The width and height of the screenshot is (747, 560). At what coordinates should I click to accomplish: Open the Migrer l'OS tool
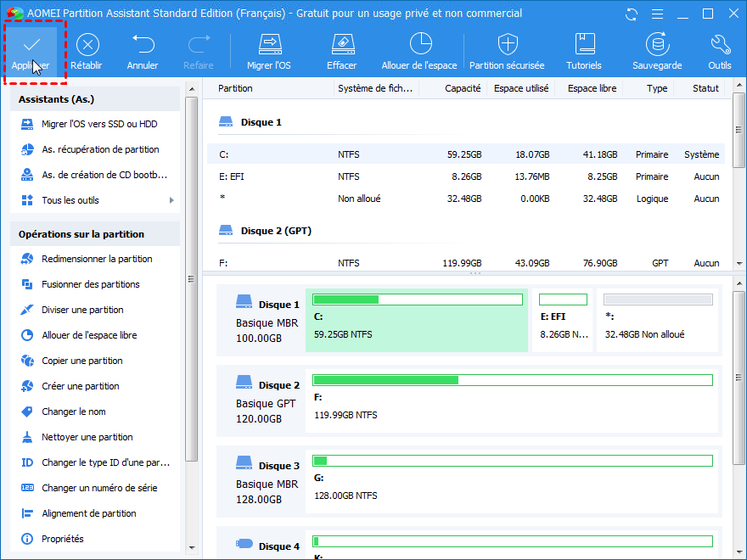pos(269,52)
